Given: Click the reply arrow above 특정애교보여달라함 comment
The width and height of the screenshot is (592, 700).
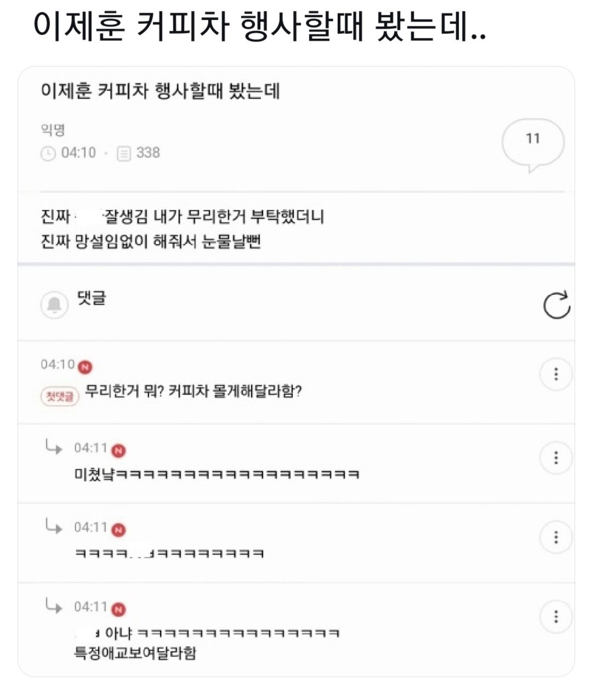Looking at the screenshot, I should (x=54, y=606).
